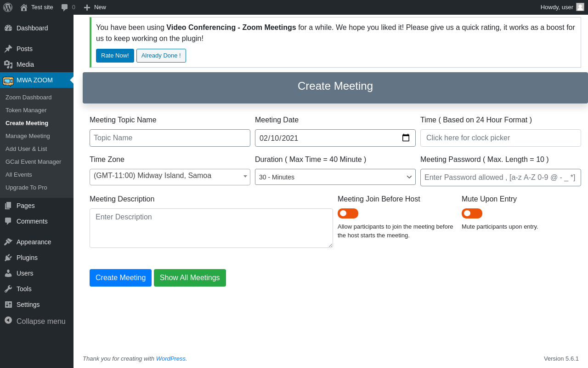This screenshot has height=368, width=588.
Task: Click Howdy, user account link
Action: point(562,7)
